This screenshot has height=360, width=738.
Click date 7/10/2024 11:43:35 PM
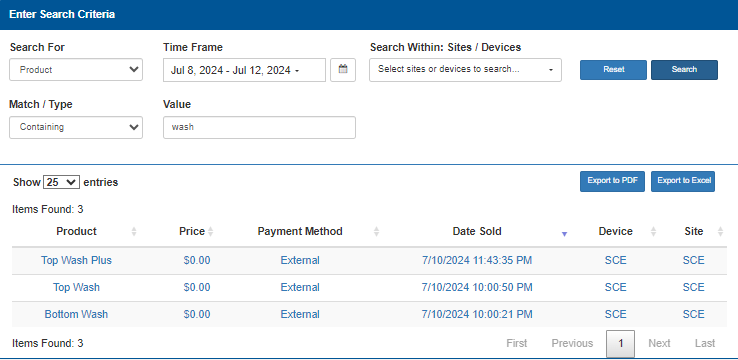point(477,260)
